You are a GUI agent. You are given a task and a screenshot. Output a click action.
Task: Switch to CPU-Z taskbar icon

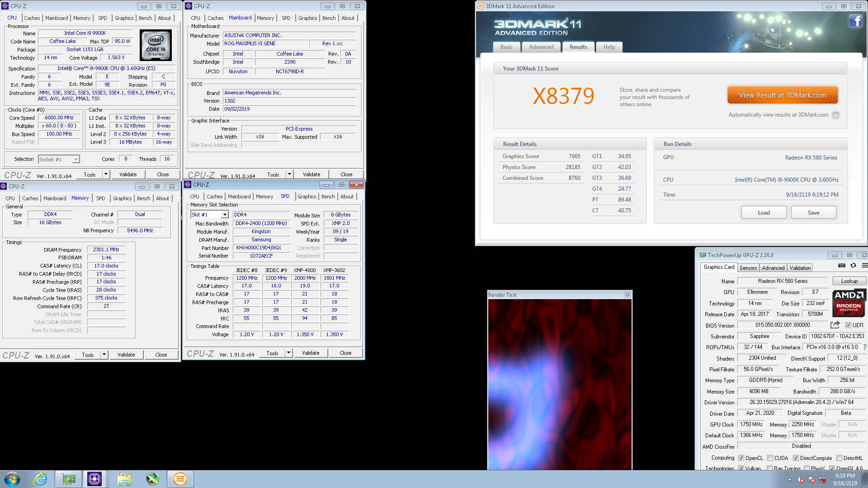(94, 479)
